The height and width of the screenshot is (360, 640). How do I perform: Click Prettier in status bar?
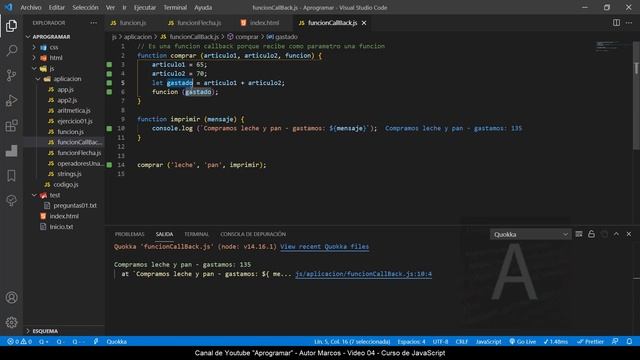(590, 342)
